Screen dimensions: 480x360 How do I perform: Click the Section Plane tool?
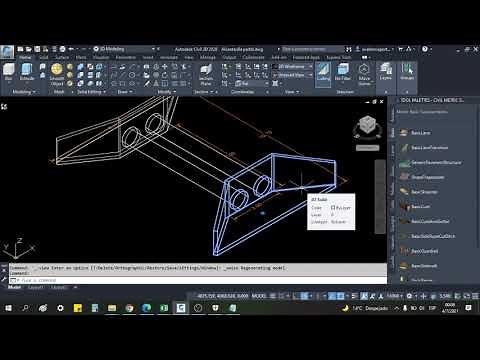point(206,75)
